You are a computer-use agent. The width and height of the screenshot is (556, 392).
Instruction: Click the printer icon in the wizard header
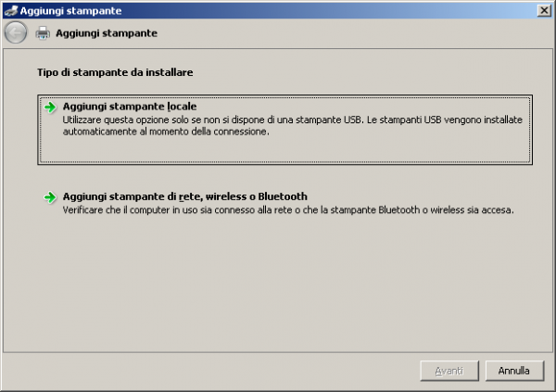[43, 33]
